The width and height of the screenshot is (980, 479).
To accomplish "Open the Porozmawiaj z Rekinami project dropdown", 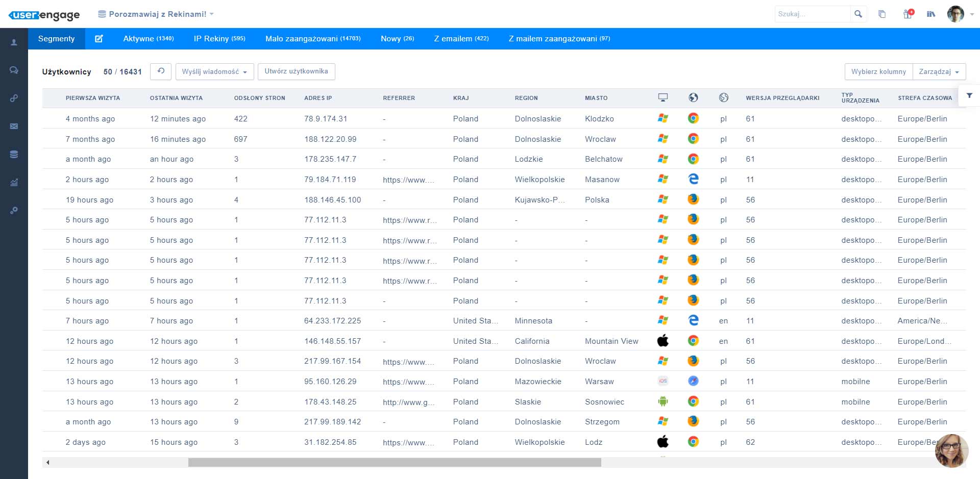I will [x=156, y=14].
